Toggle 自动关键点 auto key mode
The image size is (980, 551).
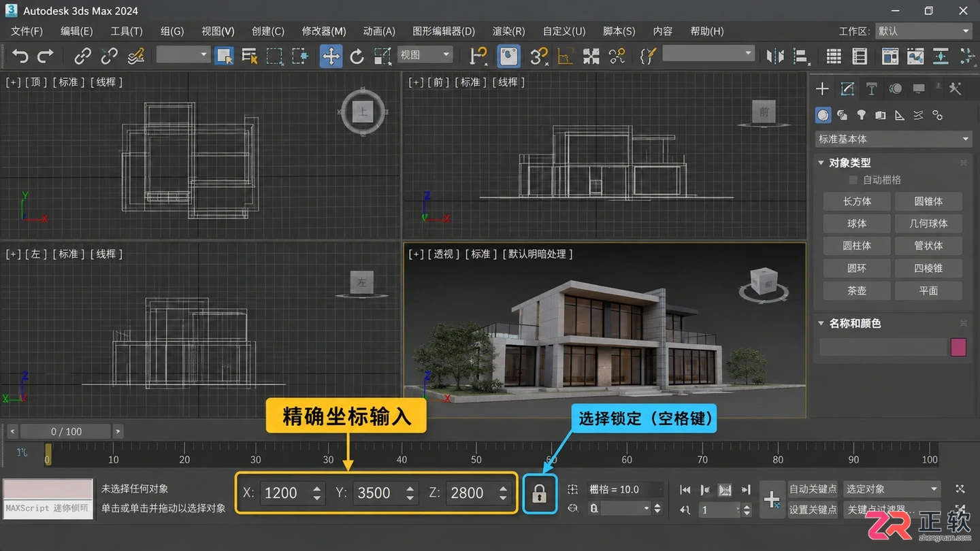tap(813, 489)
